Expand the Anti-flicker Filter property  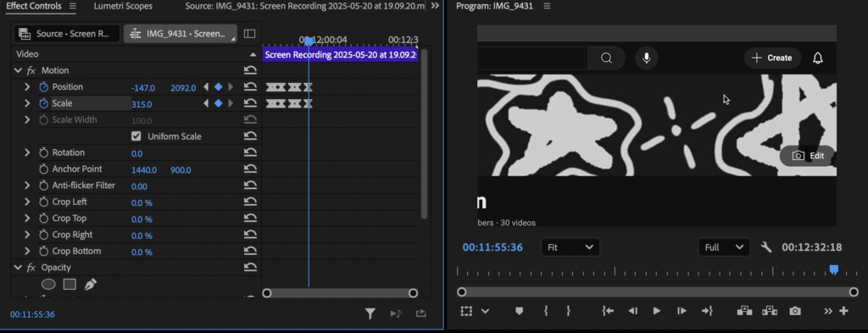pyautogui.click(x=26, y=186)
